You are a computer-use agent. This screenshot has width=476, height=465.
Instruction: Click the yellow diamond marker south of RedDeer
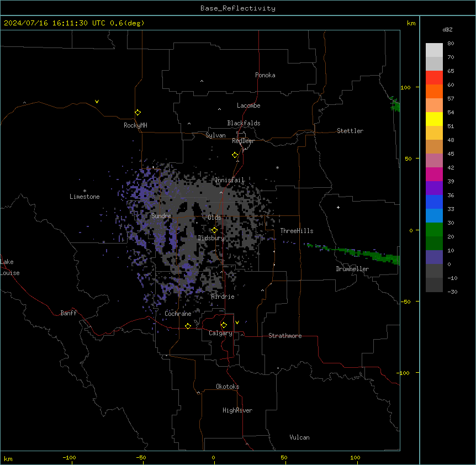coord(235,155)
